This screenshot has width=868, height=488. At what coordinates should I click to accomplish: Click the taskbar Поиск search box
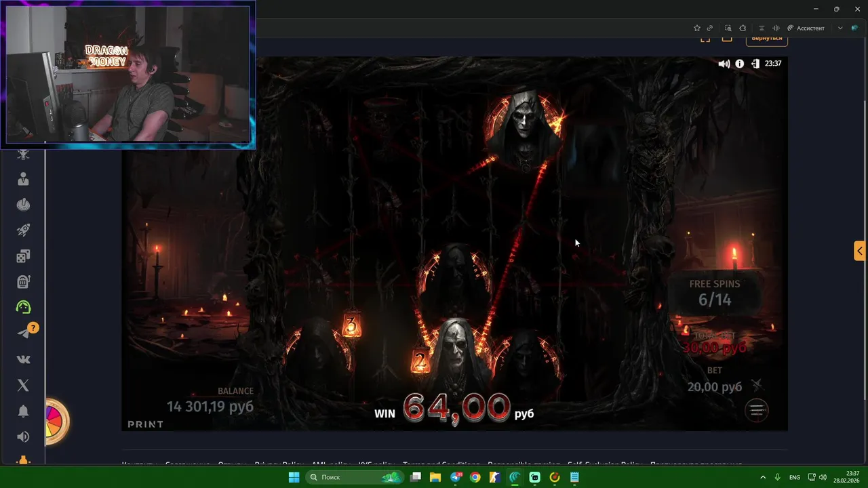point(355,477)
